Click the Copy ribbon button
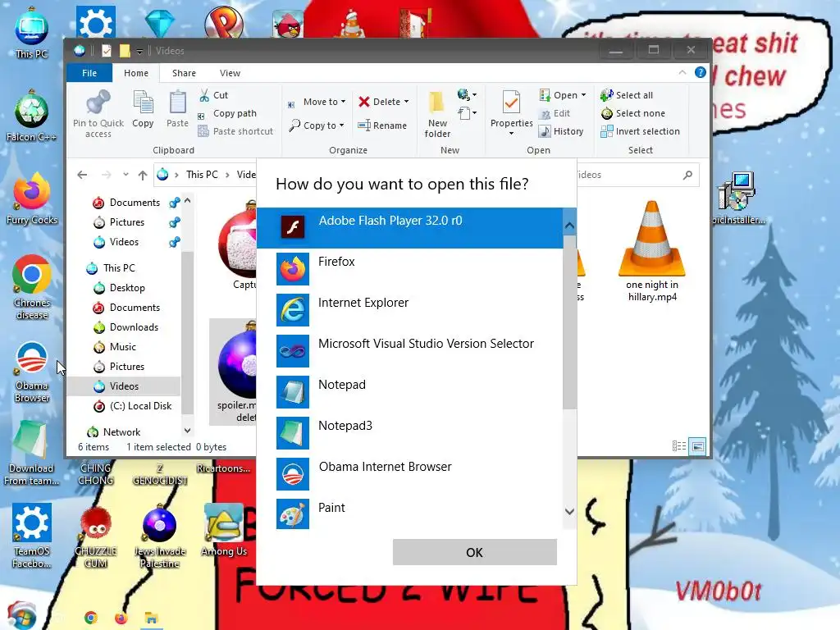Image resolution: width=840 pixels, height=630 pixels. 143,109
